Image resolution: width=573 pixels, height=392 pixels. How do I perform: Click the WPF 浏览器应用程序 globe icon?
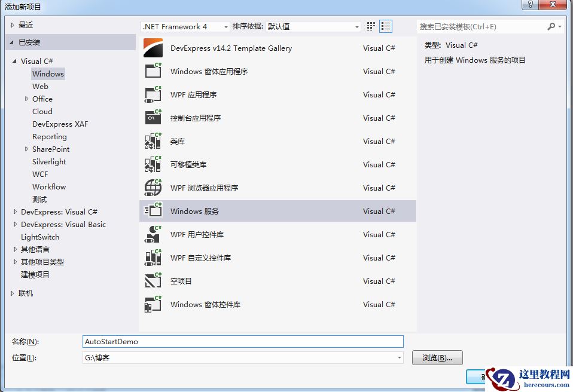click(153, 188)
